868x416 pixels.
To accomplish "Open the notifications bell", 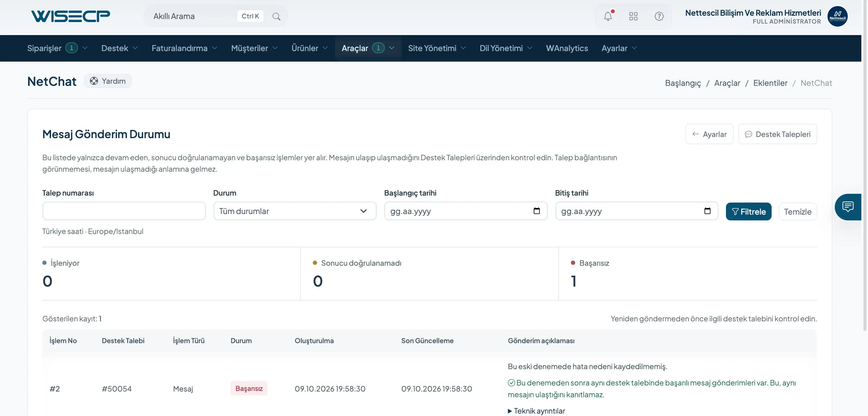I will (608, 16).
